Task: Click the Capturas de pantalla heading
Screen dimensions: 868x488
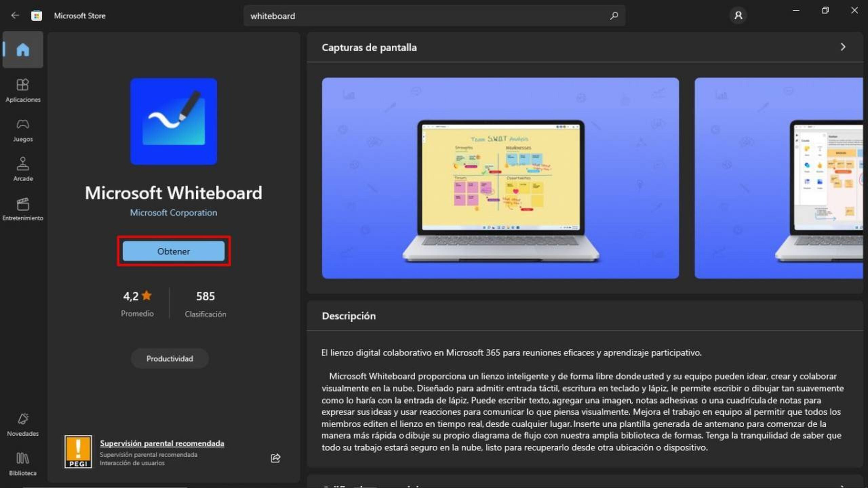Action: 369,47
